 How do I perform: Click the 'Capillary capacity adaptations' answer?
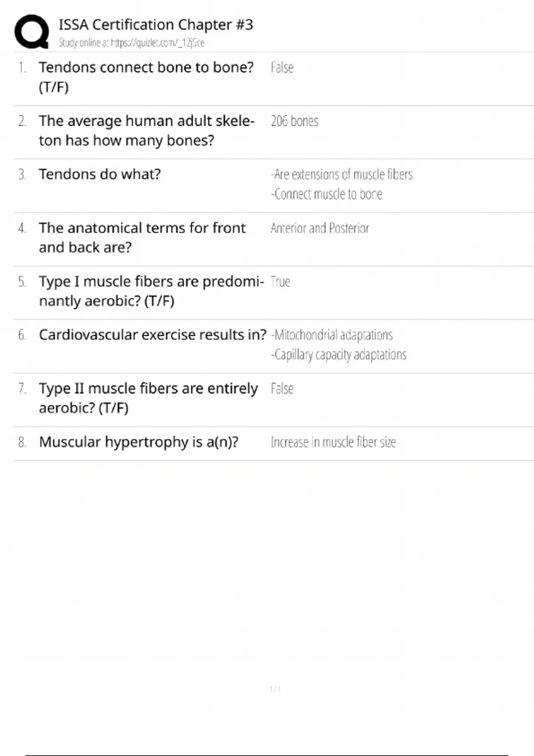pyautogui.click(x=339, y=355)
